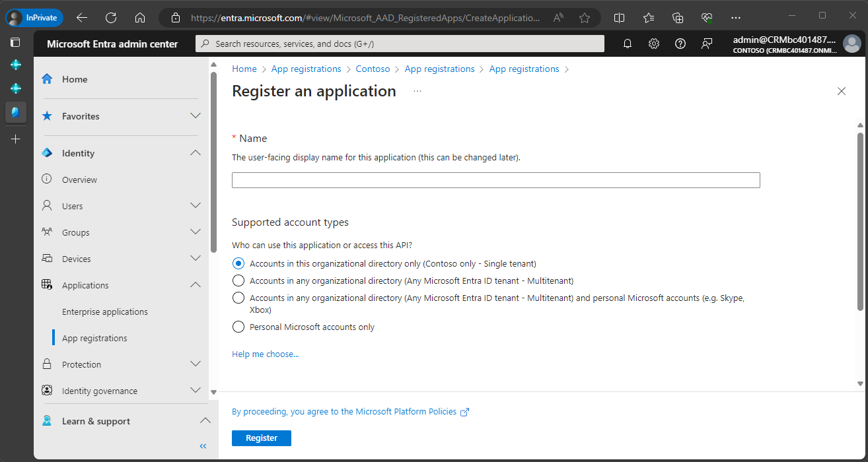
Task: Open the Help me choose link
Action: click(x=265, y=354)
